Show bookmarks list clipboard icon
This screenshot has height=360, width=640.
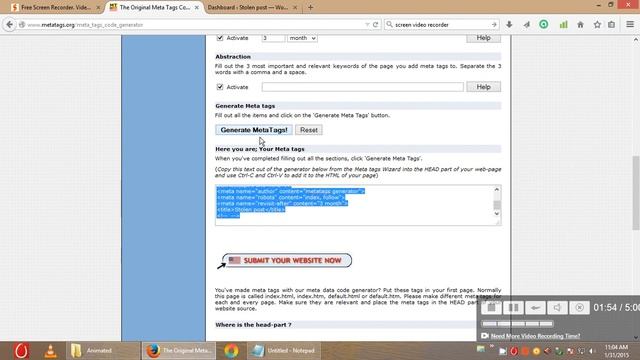[x=611, y=24]
